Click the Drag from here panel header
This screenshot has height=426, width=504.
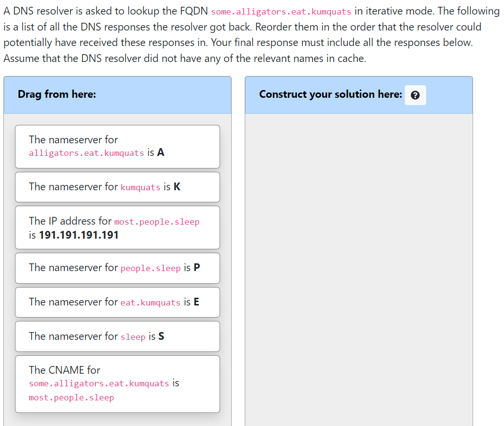coord(57,94)
